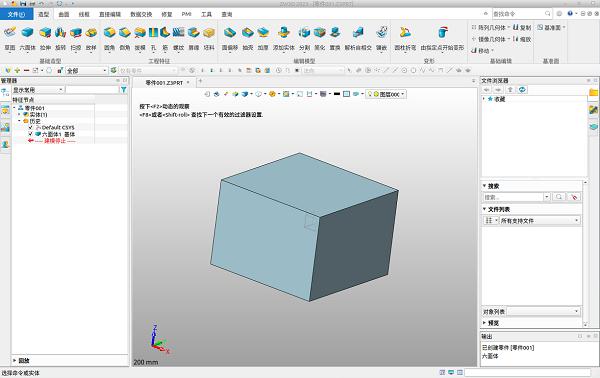Click the black color swatch in the view toolbar
The image size is (600, 378).
pyautogui.click(x=337, y=94)
